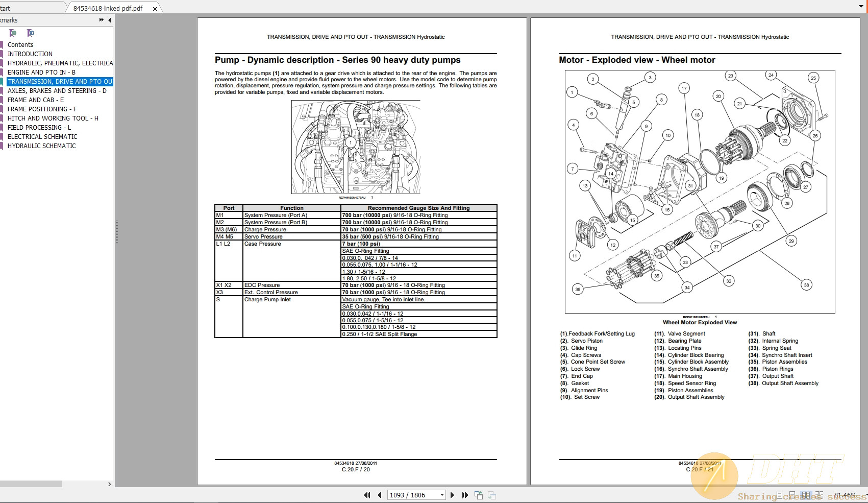The image size is (868, 503).
Task: Toggle continuous scrolling mode
Action: (x=792, y=494)
